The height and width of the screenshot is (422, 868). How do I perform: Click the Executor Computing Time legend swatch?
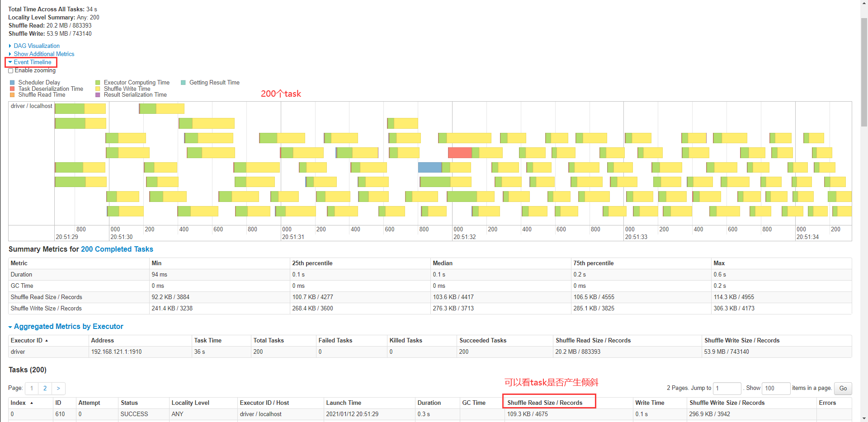98,83
